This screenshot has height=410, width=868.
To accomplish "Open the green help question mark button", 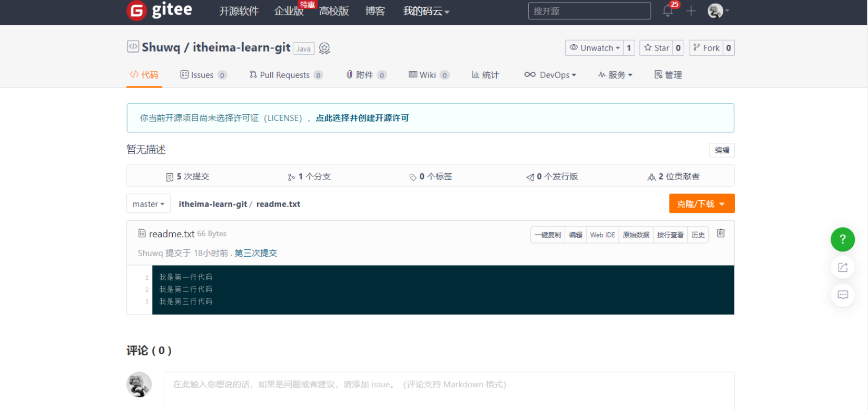I will coord(842,239).
